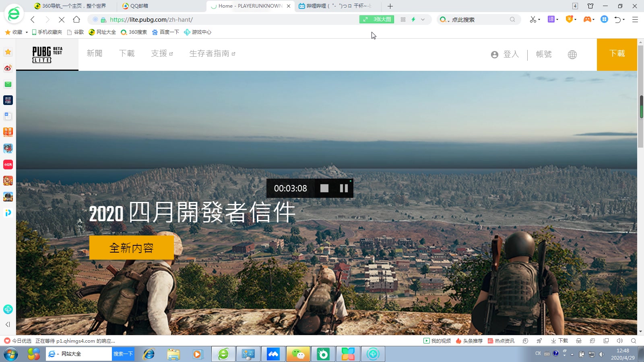Open the browser hamburger main menu
Screen dimensions: 644x362
coord(635,19)
